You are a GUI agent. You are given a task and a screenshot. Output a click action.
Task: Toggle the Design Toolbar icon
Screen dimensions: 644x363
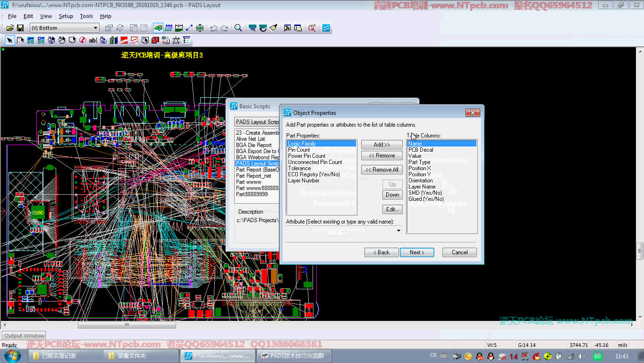tap(169, 28)
